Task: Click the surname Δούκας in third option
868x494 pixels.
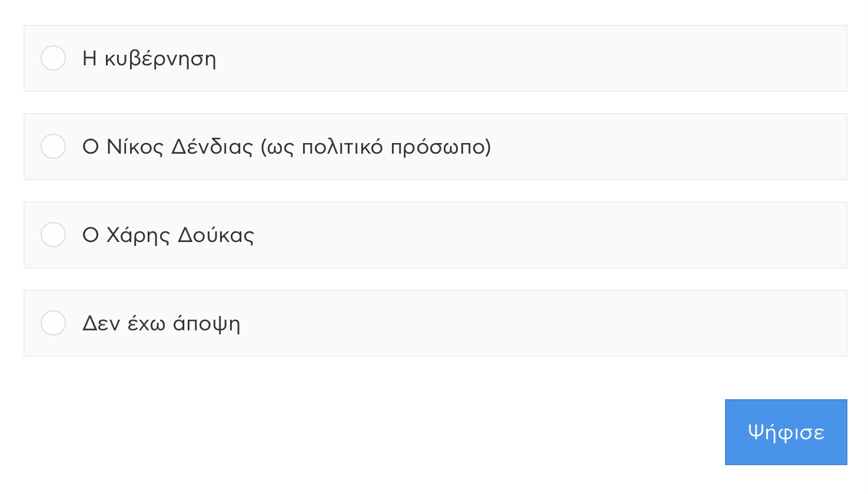Action: click(216, 236)
